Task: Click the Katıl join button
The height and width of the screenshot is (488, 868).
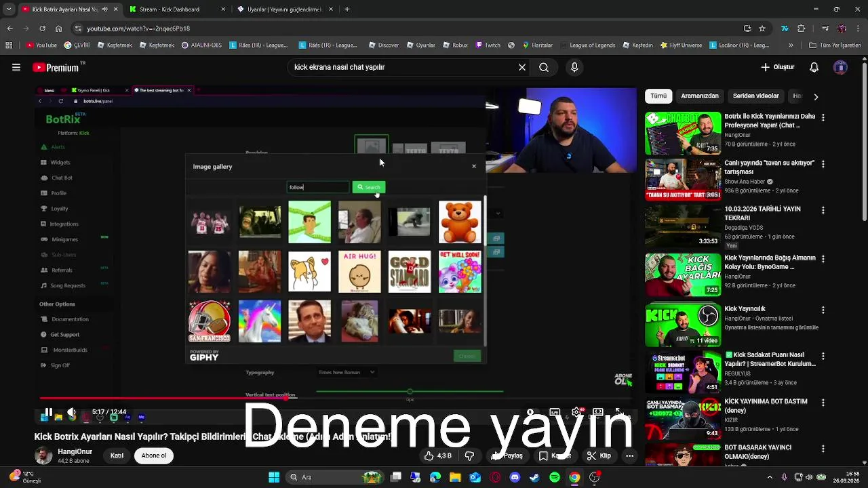Action: coord(117,455)
